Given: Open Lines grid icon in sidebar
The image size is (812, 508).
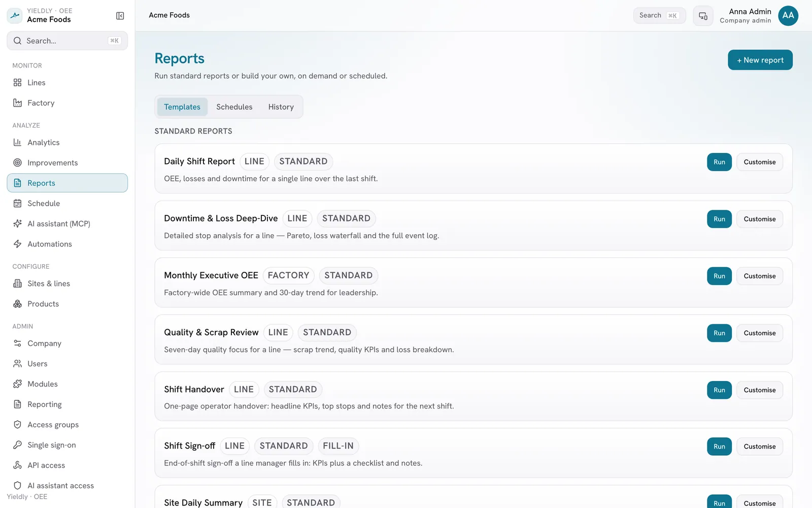Looking at the screenshot, I should click(x=17, y=82).
